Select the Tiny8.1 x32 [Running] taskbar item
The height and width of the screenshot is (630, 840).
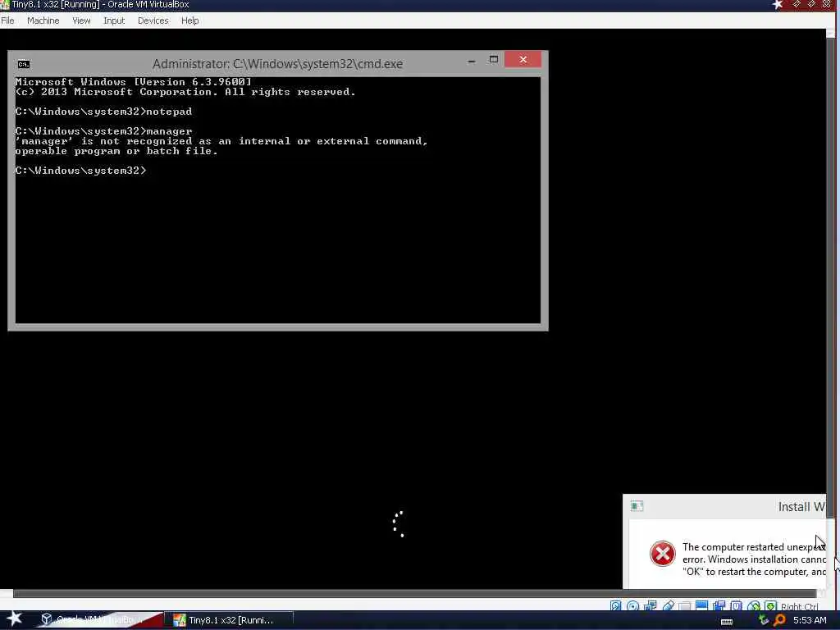[x=231, y=620]
